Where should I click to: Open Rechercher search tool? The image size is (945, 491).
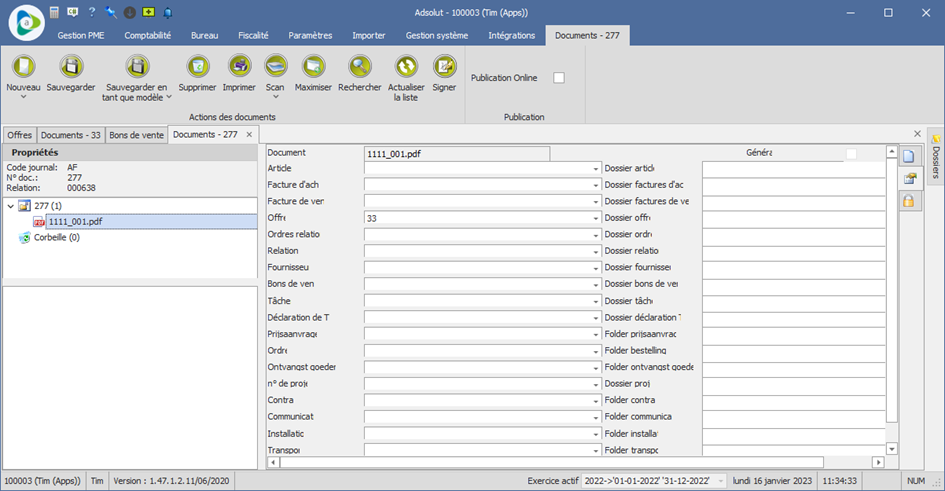click(360, 66)
